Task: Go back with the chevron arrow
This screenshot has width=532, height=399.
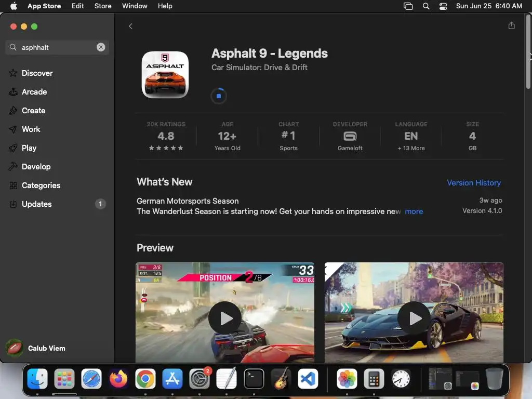Action: (130, 26)
